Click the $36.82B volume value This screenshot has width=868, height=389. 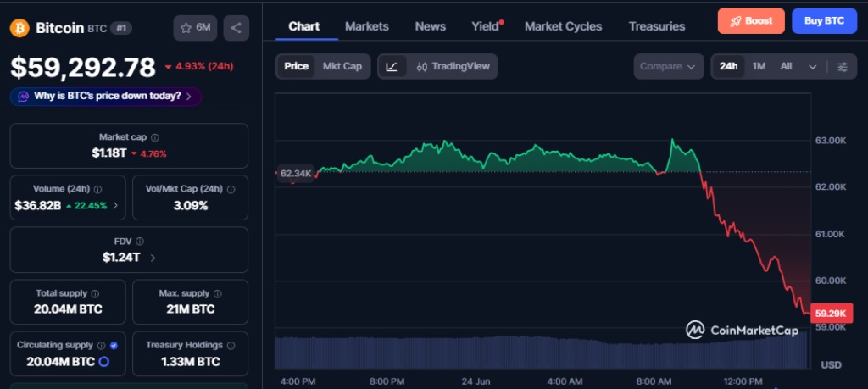37,206
